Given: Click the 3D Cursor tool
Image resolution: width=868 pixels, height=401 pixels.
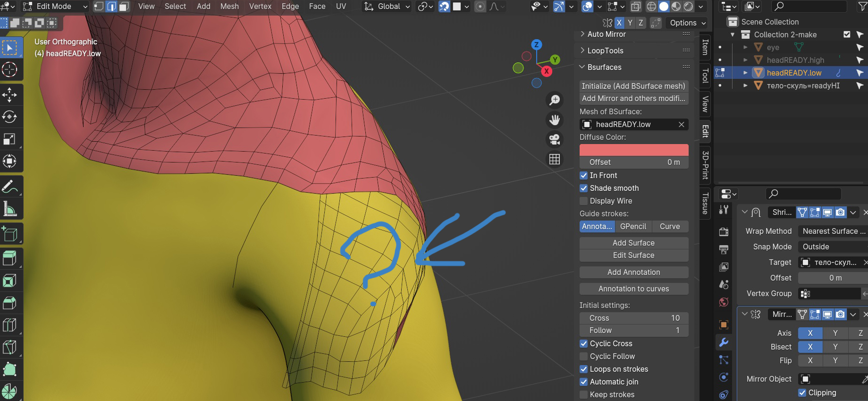Looking at the screenshot, I should point(10,70).
